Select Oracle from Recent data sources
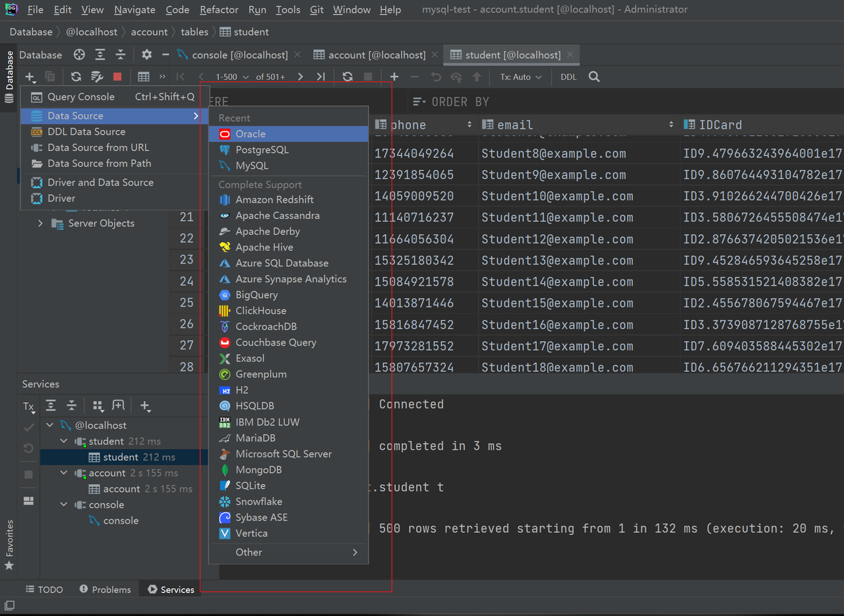Image resolution: width=844 pixels, height=616 pixels. point(289,134)
